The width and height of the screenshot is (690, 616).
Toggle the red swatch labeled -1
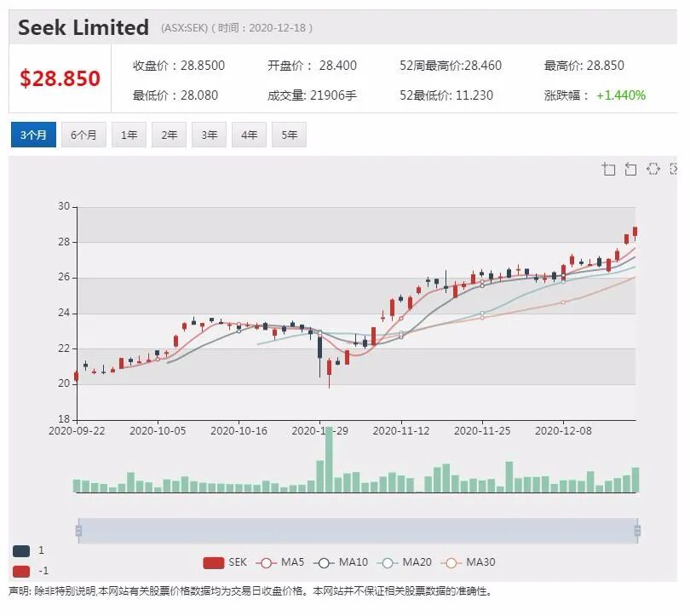point(21,571)
